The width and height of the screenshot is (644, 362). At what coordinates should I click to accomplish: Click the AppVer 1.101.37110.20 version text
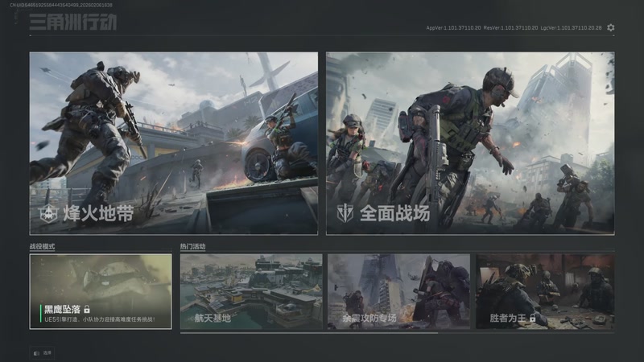453,28
